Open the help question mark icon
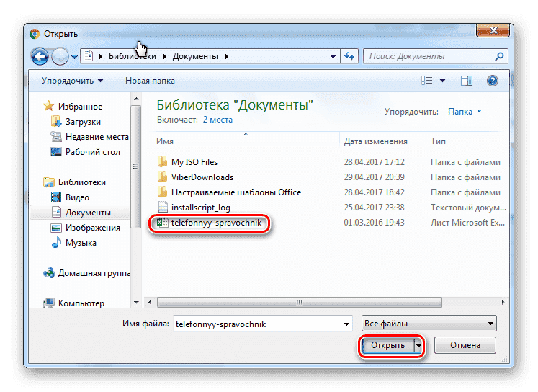Viewport: 538px width, 392px height. (493, 81)
